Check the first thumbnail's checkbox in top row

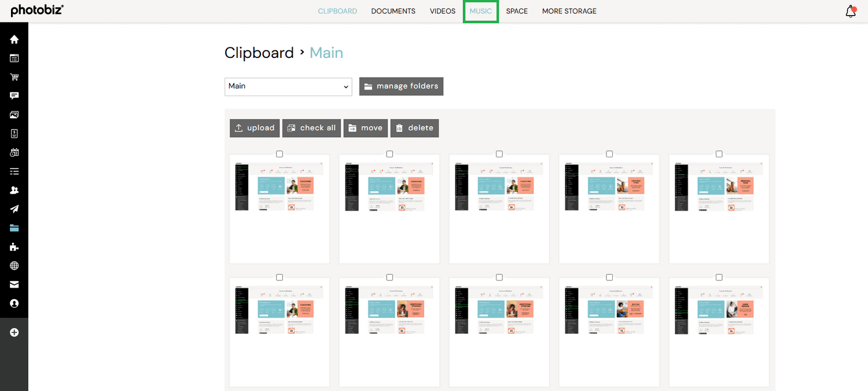pos(279,154)
